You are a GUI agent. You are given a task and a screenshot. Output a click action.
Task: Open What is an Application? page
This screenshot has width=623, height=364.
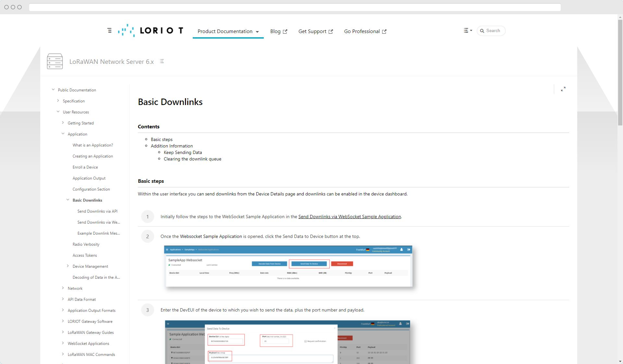93,145
